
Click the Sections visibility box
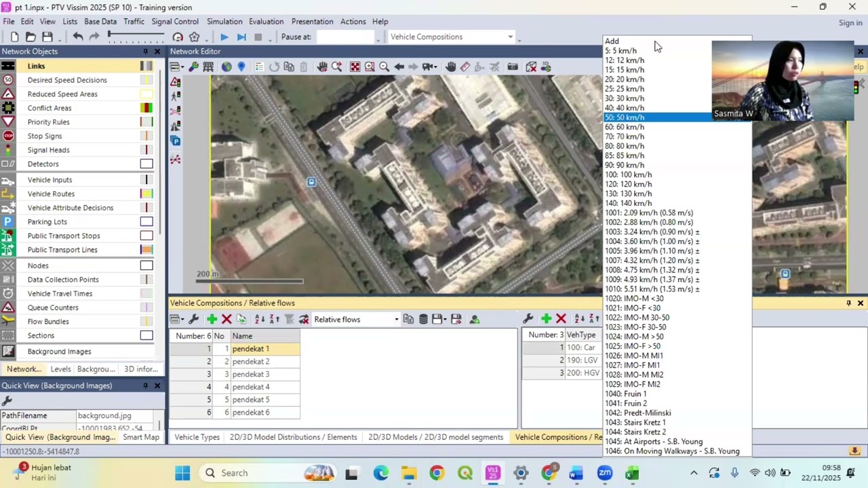click(146, 335)
